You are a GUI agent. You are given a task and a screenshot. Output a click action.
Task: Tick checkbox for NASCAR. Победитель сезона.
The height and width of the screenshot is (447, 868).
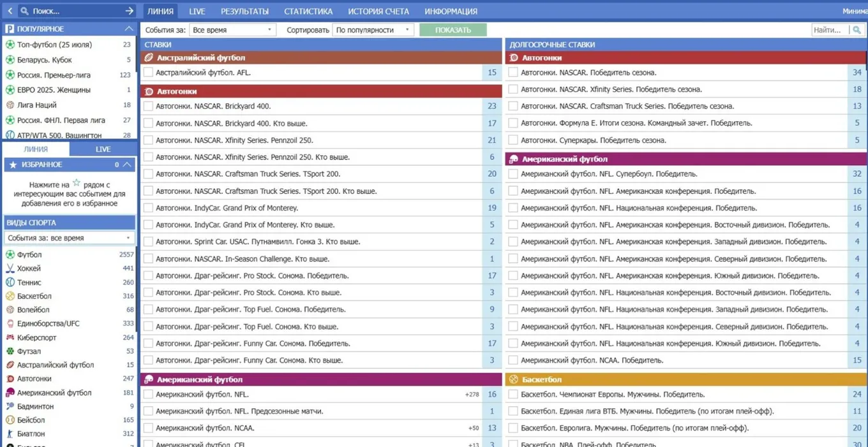tap(513, 73)
